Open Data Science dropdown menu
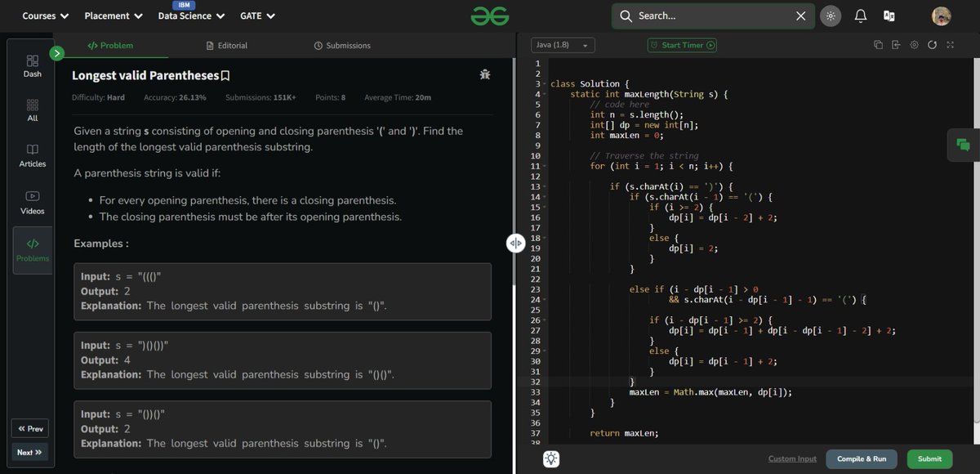980x474 pixels. point(191,16)
